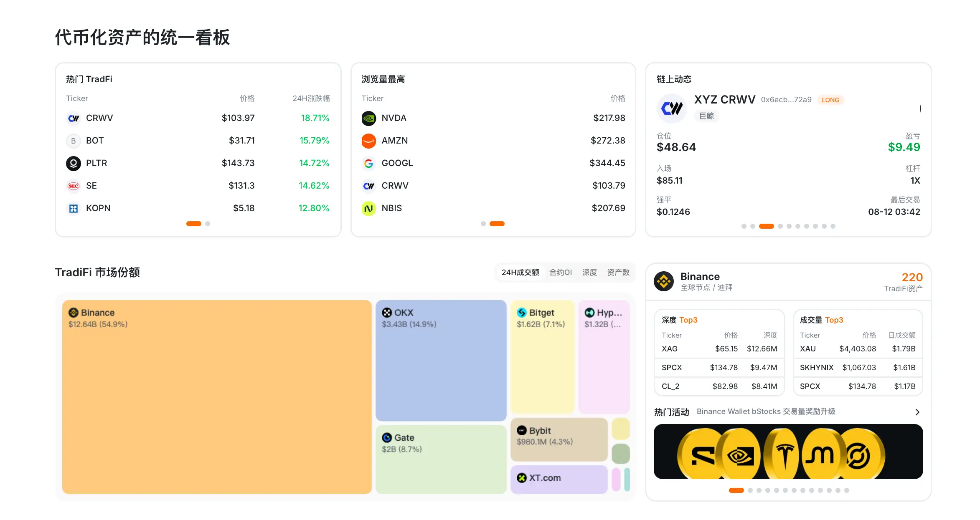Image resolution: width=980 pixels, height=520 pixels.
Task: Click the NVDA price $217.98
Action: [609, 118]
